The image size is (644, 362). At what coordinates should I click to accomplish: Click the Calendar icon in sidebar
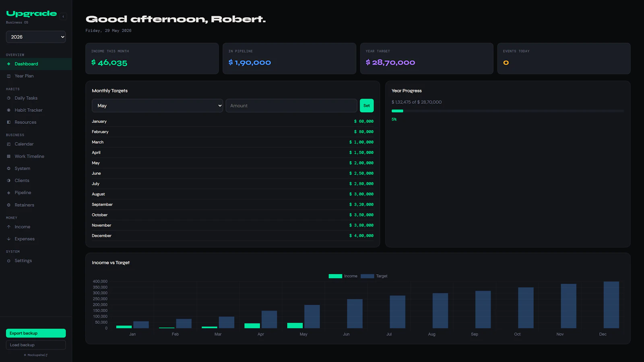tap(9, 144)
